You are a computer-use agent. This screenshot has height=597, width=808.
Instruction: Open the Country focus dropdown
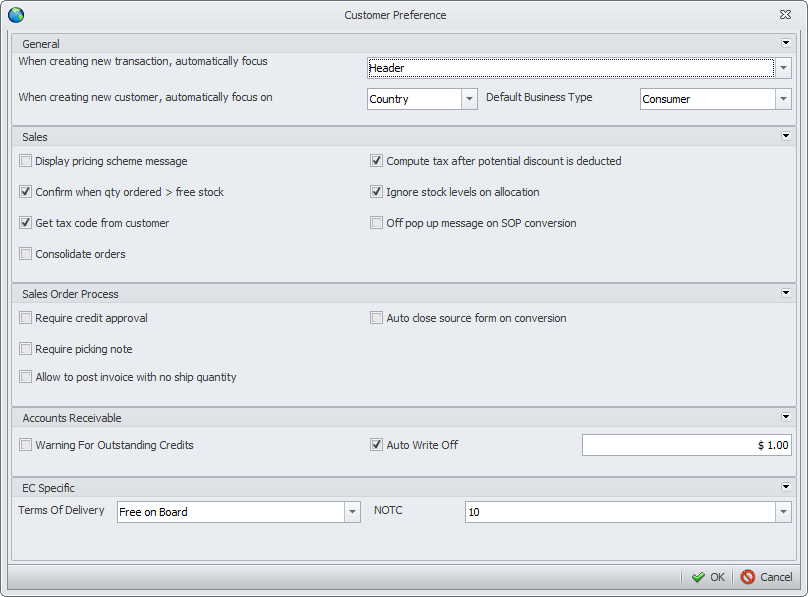(x=469, y=99)
